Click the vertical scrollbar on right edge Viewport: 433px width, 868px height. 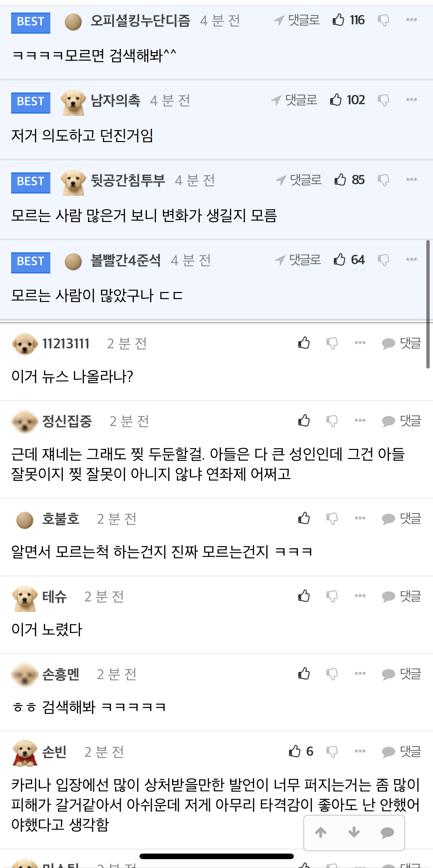pos(428,304)
